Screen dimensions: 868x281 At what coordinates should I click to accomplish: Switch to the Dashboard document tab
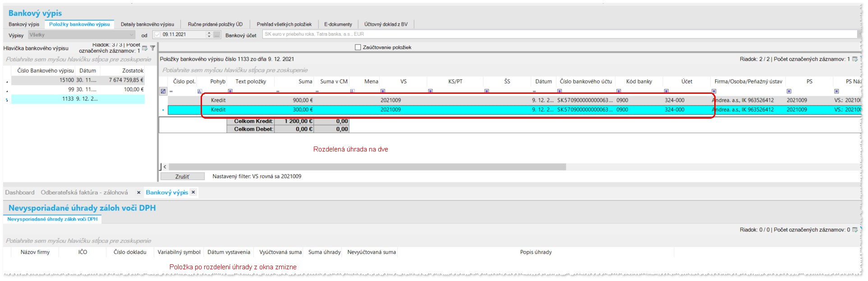pos(20,193)
